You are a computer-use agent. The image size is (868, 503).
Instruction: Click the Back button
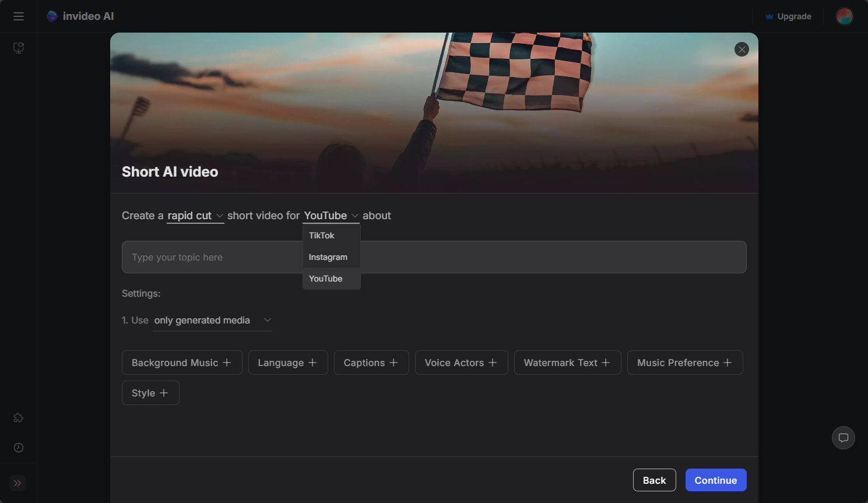click(655, 480)
